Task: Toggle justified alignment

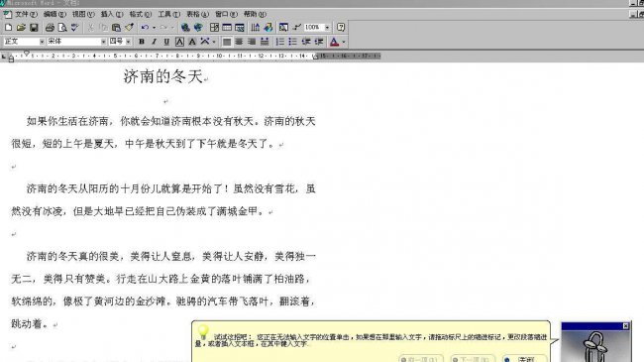Action: 227,42
